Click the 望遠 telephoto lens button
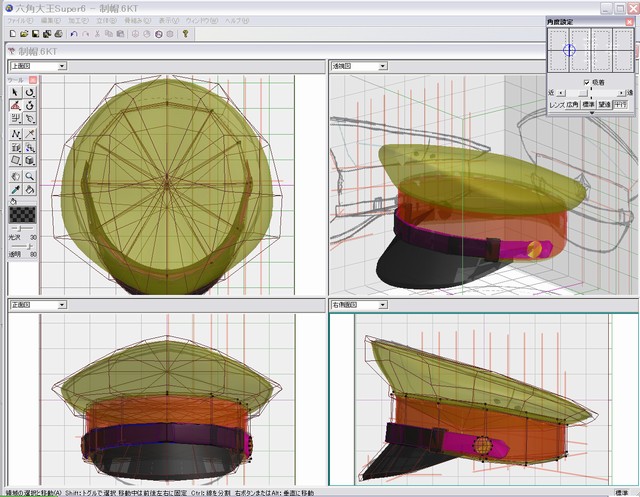640x497 pixels. click(x=604, y=104)
